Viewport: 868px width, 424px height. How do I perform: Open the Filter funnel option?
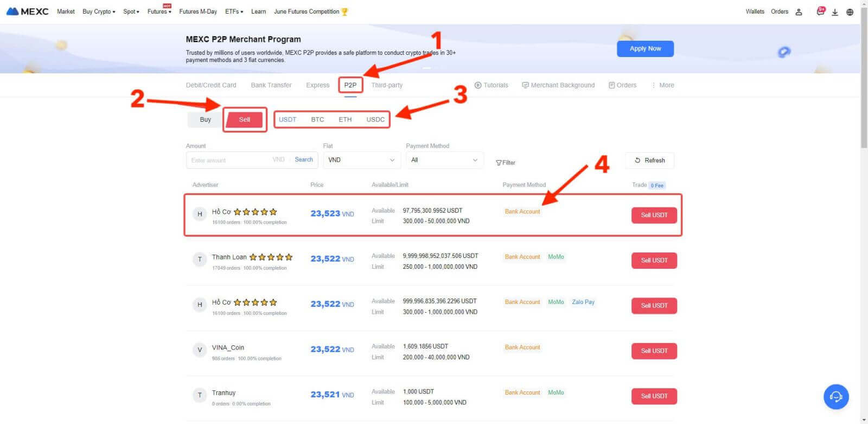[x=505, y=162]
